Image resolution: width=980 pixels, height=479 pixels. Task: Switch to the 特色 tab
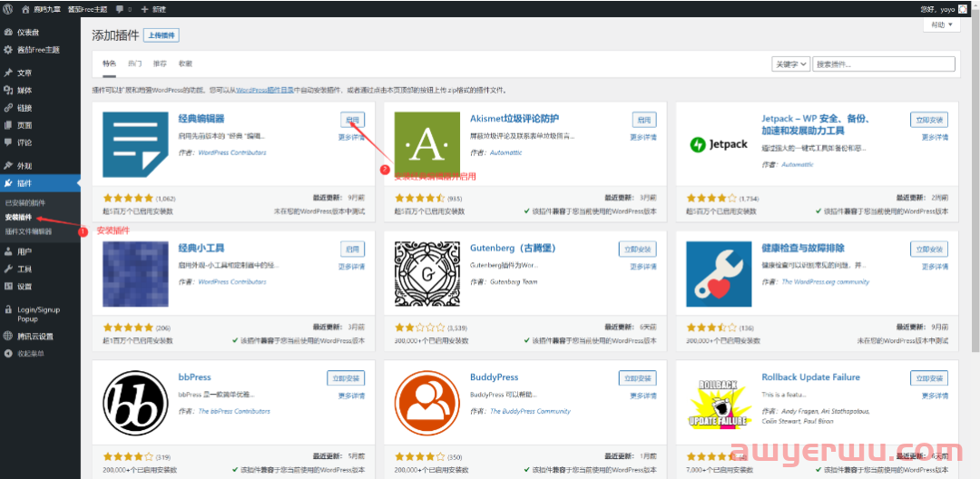110,64
